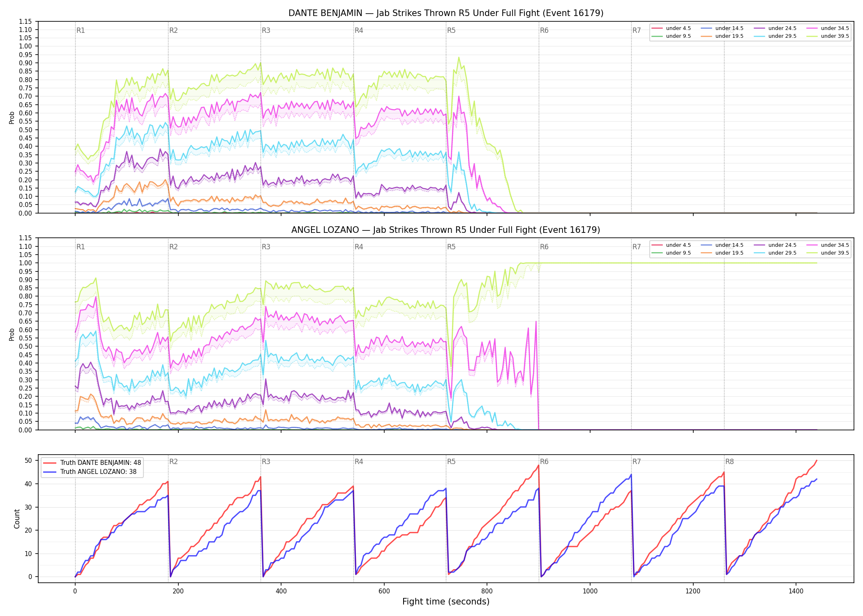
Task: Click '1.00' tick on Angel Lozano chart
Action: pos(25,263)
